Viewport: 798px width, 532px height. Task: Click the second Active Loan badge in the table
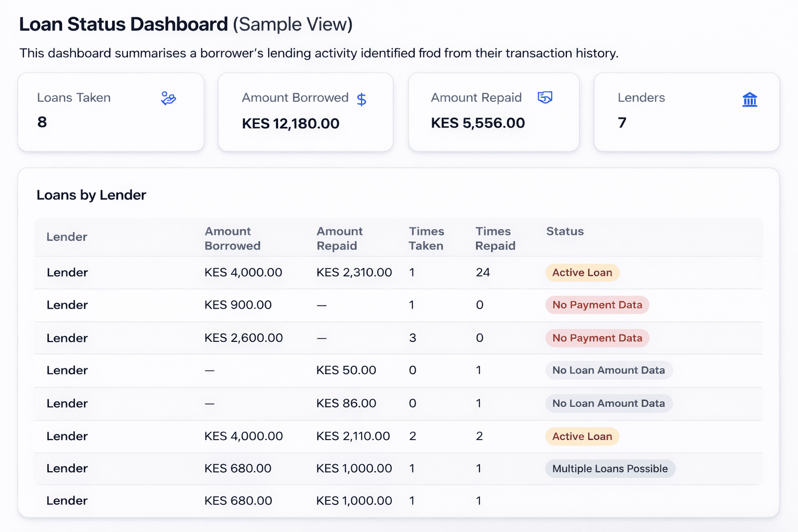tap(582, 436)
